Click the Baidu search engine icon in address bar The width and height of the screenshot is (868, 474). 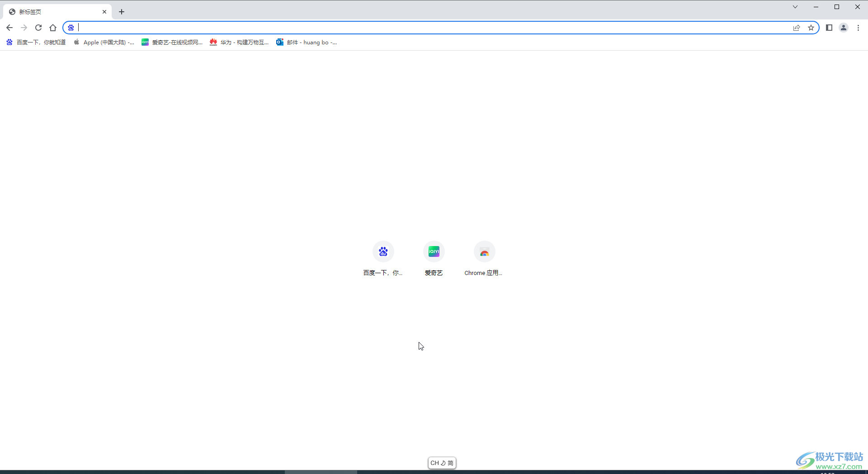(x=71, y=28)
